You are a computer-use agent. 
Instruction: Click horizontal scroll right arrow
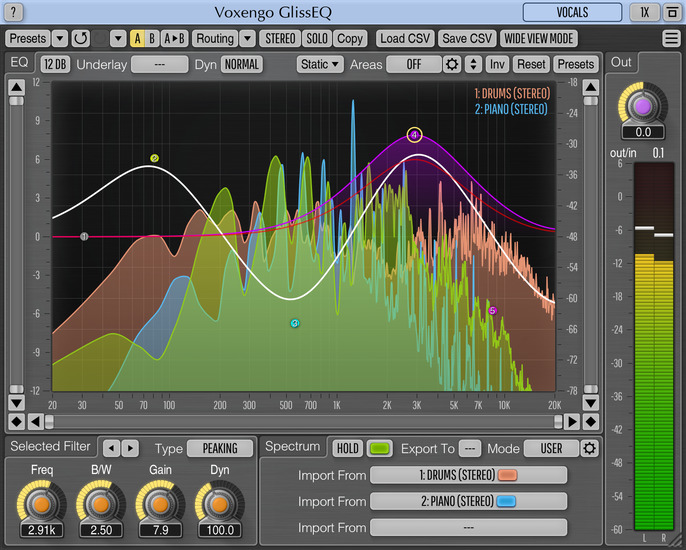(572, 422)
